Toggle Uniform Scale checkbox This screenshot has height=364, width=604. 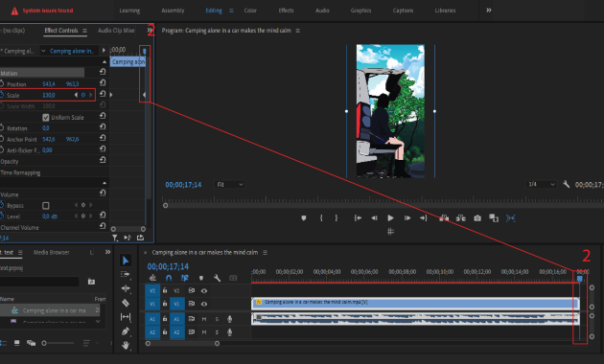(x=46, y=118)
